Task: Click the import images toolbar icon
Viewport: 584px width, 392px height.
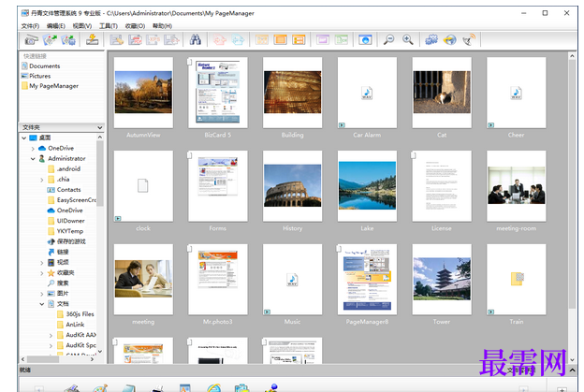Action: click(x=50, y=39)
